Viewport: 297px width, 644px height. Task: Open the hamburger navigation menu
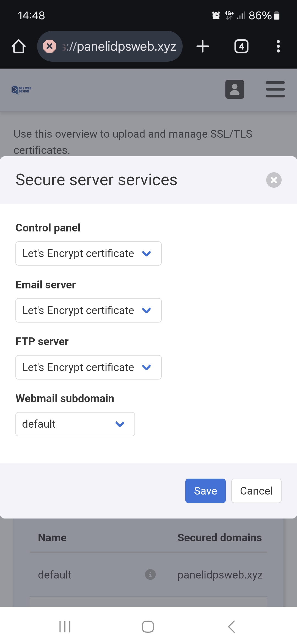(x=275, y=89)
